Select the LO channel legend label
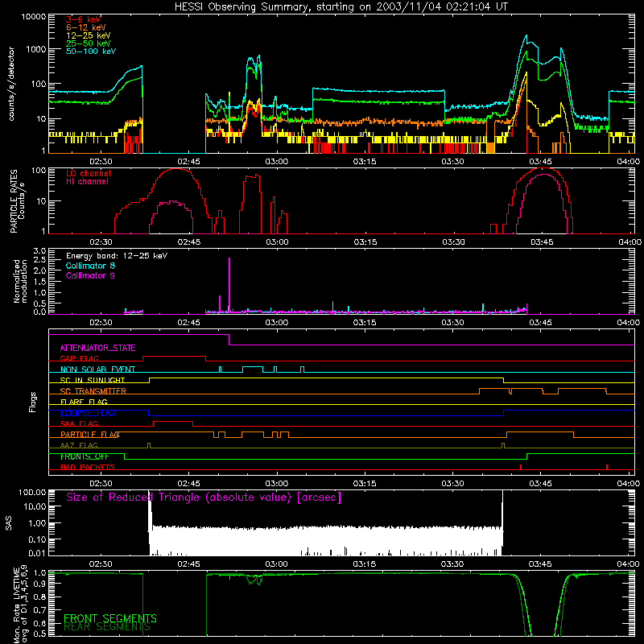 pyautogui.click(x=89, y=173)
